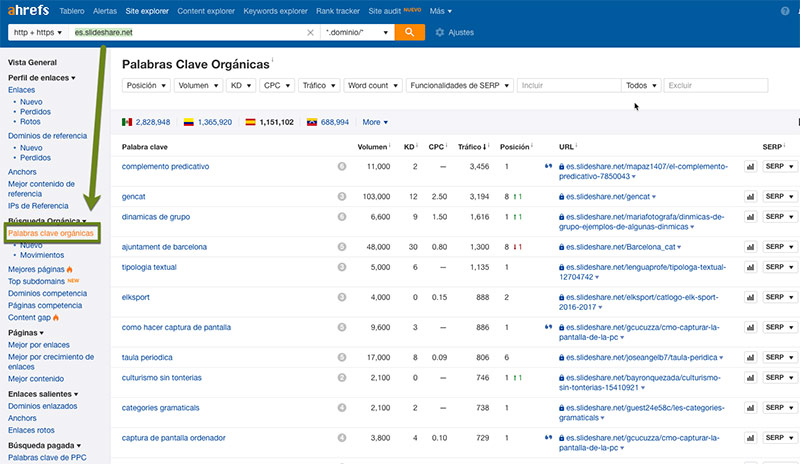Open Palabras clave orgánicas in sidebar
The width and height of the screenshot is (800, 464).
[x=51, y=233]
